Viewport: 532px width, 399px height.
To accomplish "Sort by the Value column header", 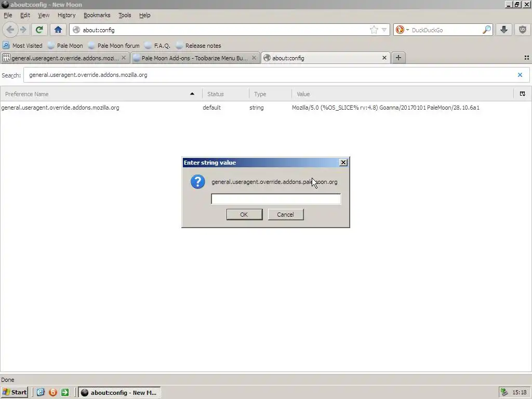I will pos(403,94).
